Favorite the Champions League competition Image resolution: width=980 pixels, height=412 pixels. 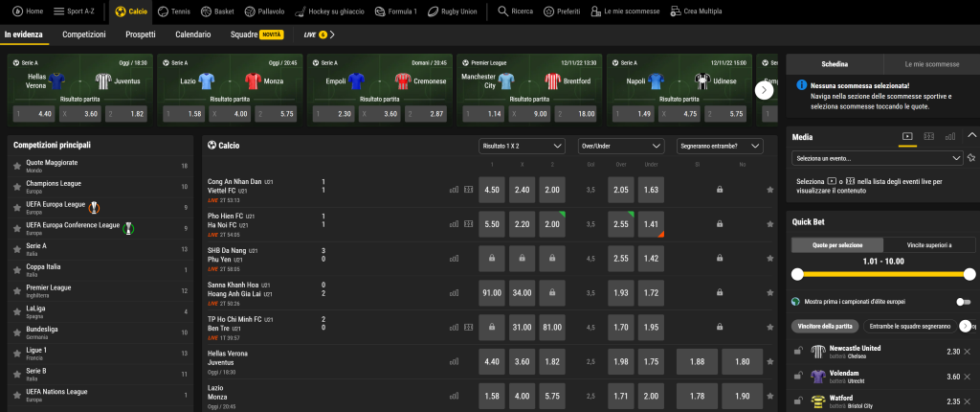point(17,186)
